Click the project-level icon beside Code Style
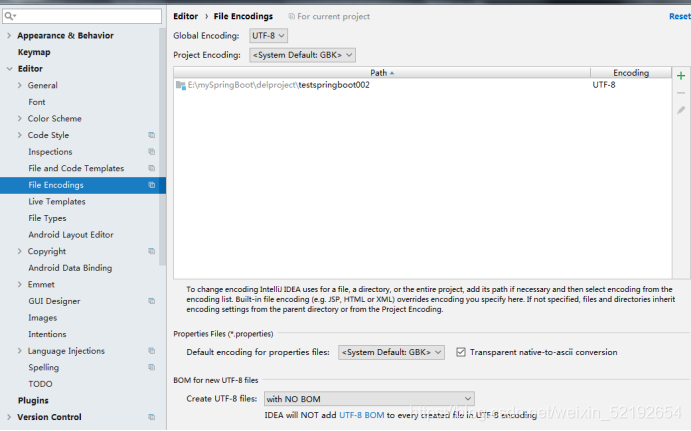This screenshot has height=431, width=691. pos(152,135)
